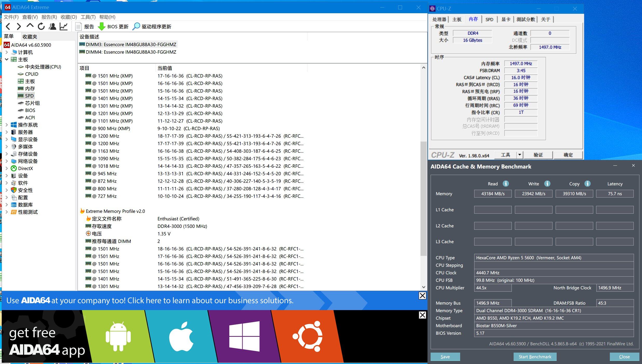Refresh the AIDA64 page
Screen dimensions: 642x364
coord(41,26)
